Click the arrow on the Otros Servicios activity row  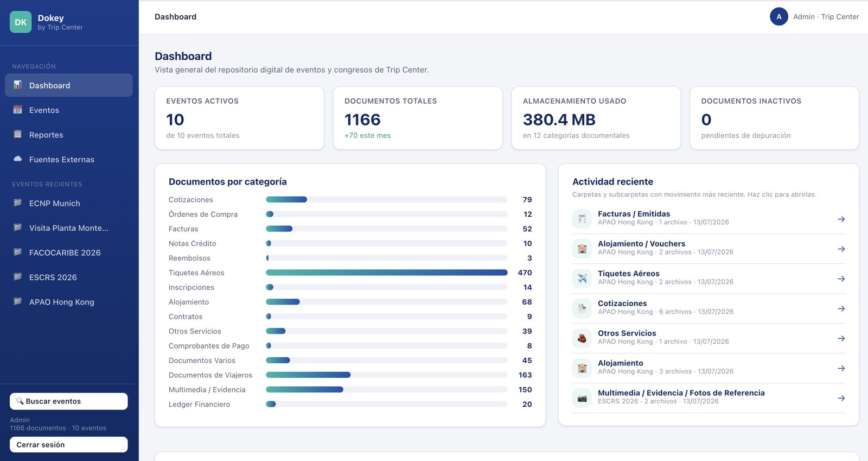[x=841, y=338]
